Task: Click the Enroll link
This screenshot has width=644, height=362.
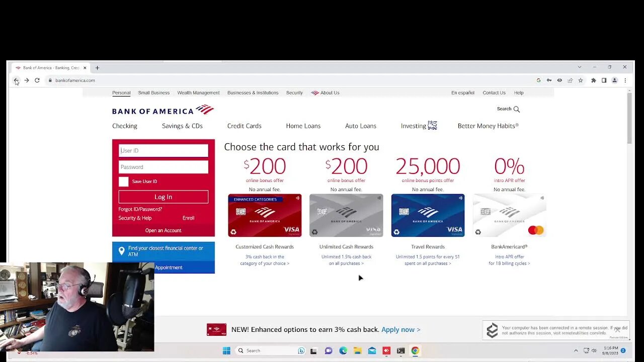Action: point(188,218)
